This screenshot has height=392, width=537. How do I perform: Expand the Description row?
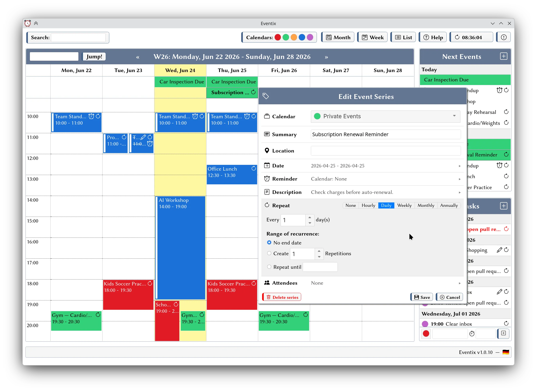(362, 192)
